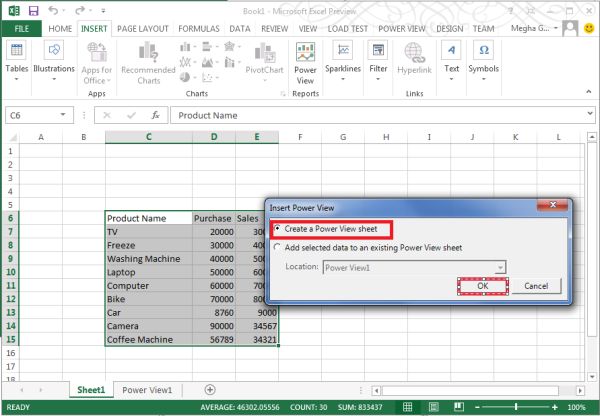Click the smiley feedback icon

589,28
